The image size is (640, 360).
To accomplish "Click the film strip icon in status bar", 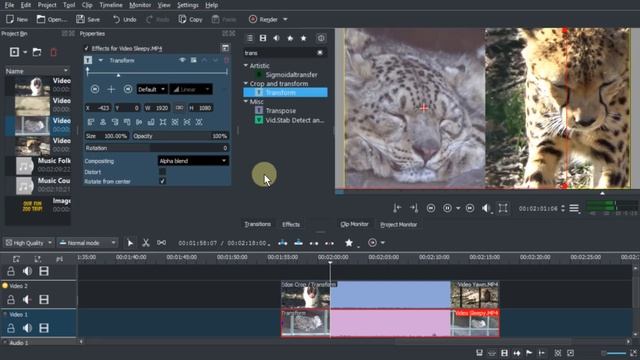I will pos(504,353).
